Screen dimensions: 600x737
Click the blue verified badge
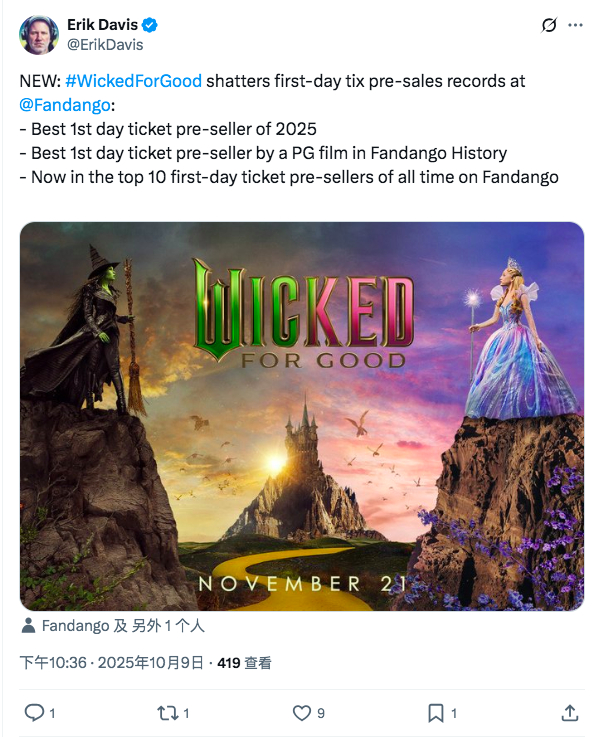[x=150, y=25]
